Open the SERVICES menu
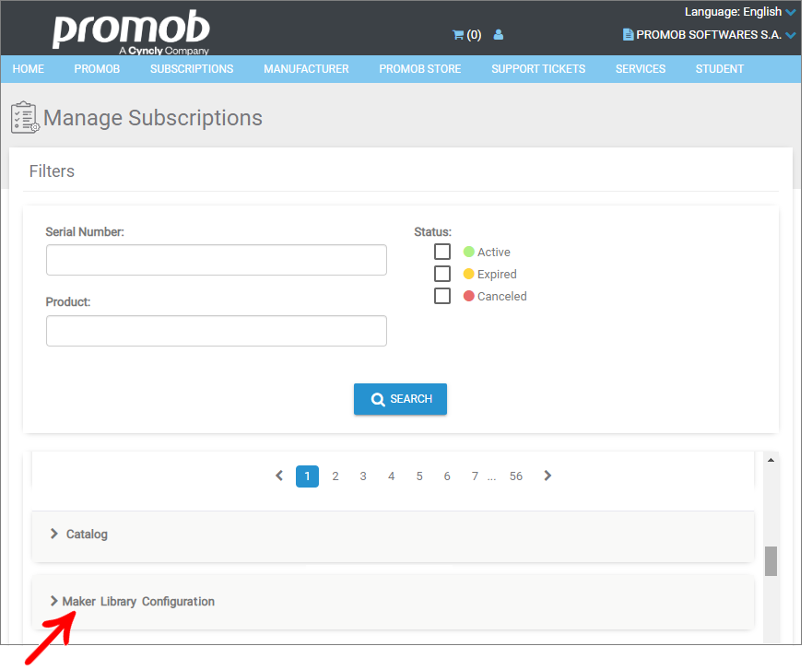Image resolution: width=812 pixels, height=670 pixels. (641, 69)
